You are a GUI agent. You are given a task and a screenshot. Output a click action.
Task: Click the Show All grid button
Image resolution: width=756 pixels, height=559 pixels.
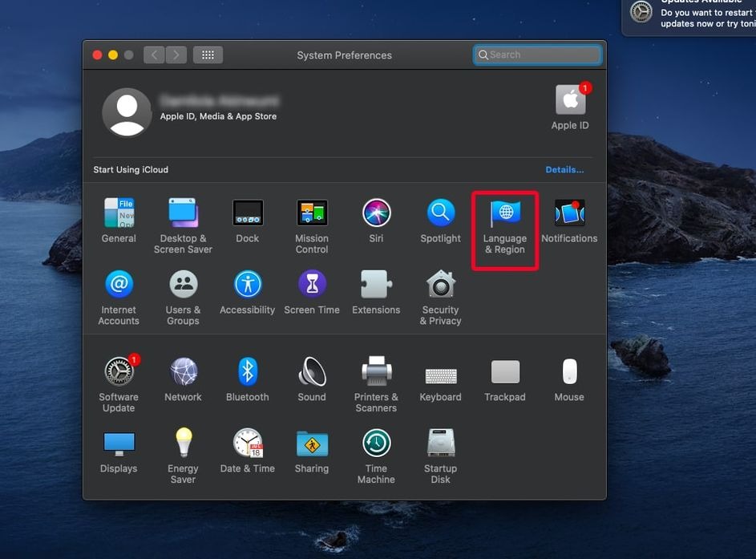207,54
